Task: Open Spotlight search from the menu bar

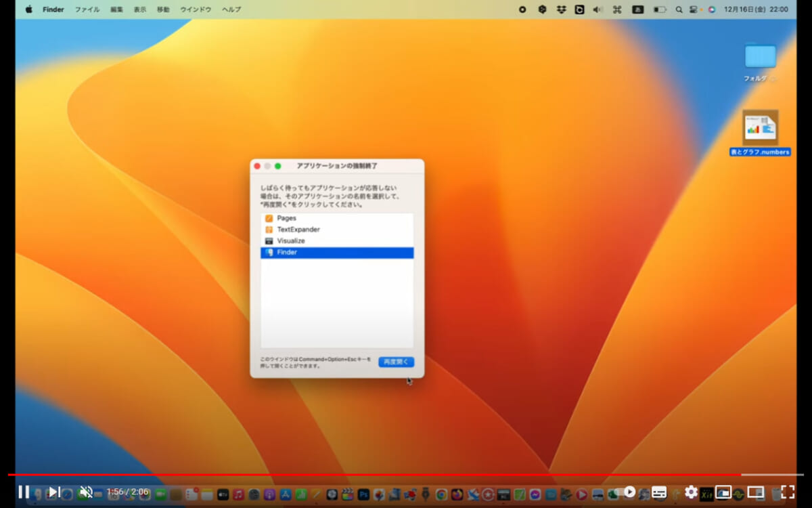Action: coord(679,9)
